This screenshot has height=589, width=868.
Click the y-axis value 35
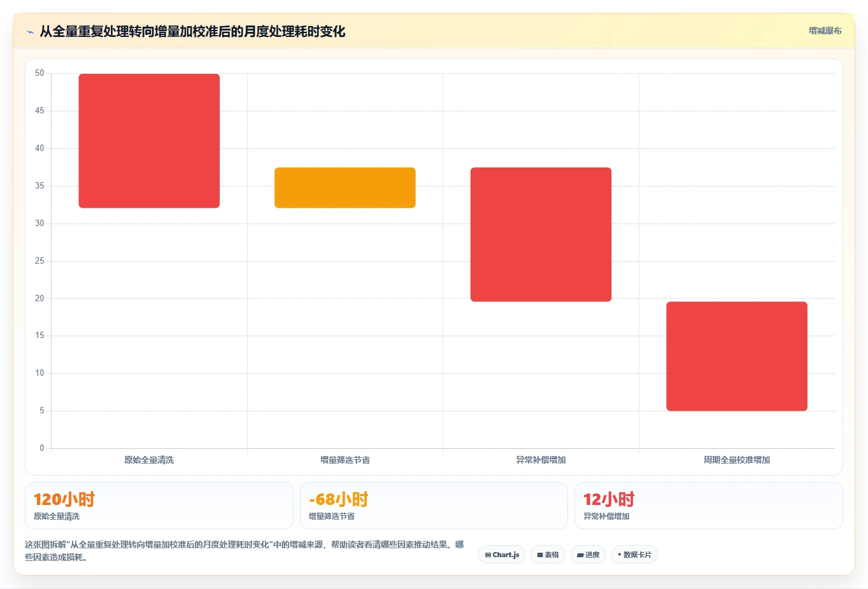tap(39, 186)
